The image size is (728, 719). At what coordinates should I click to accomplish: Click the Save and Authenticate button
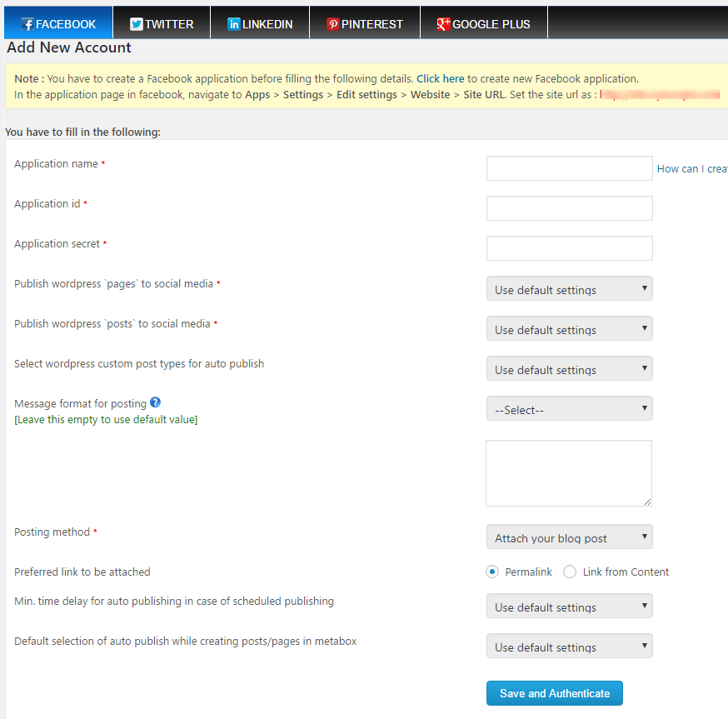pos(554,692)
